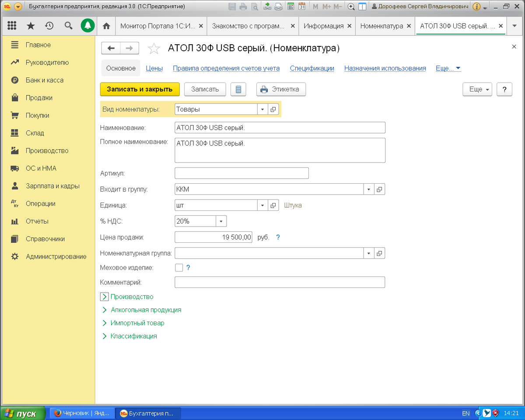Click the document list icon next to Записать
Screen dimensions: 525x420
coord(238,89)
